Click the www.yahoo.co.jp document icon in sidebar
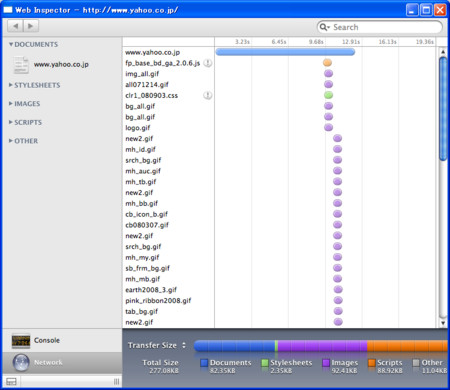Screen dimensions: 450x390 21,65
